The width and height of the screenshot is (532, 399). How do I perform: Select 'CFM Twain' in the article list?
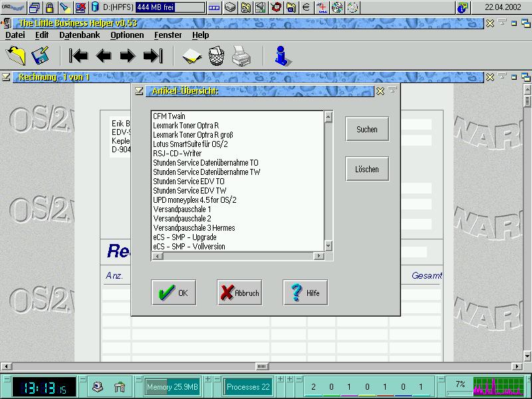pyautogui.click(x=237, y=116)
